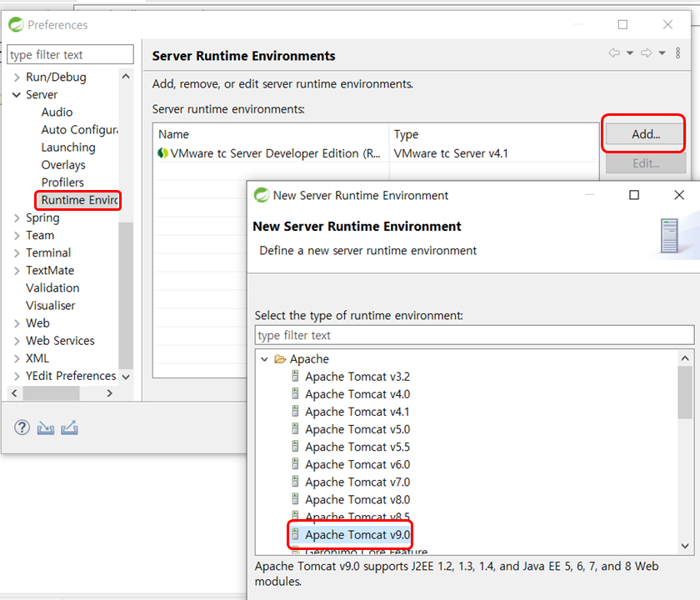Image resolution: width=700 pixels, height=600 pixels.
Task: Expand the TextMate preferences node
Action: (17, 271)
